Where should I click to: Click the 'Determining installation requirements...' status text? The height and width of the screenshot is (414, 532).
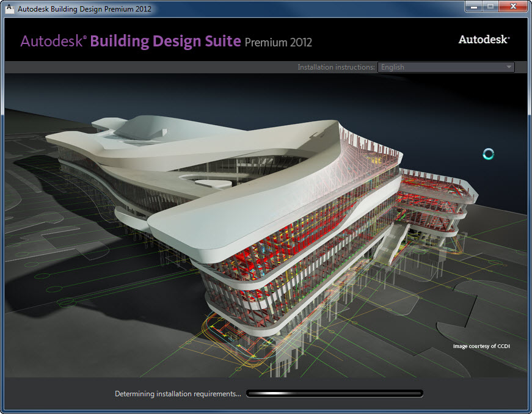click(178, 394)
